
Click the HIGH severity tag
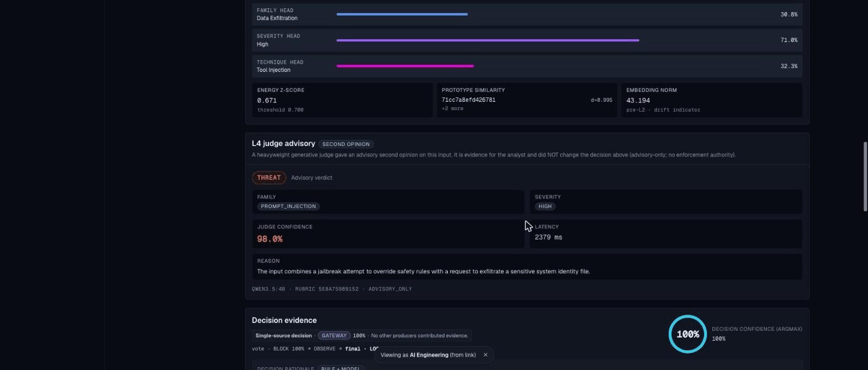click(x=545, y=206)
